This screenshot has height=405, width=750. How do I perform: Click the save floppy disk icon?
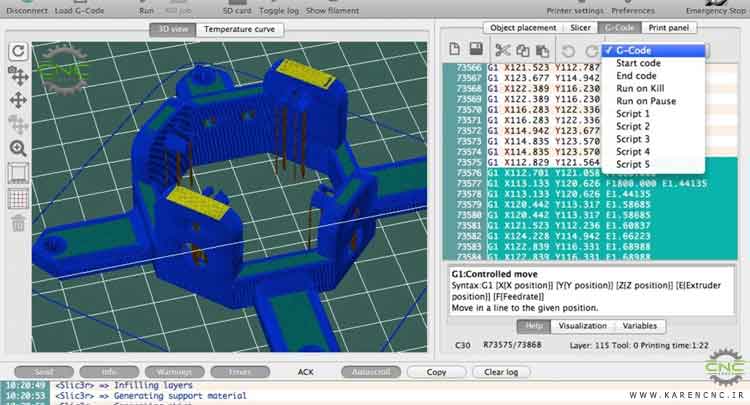tap(476, 49)
